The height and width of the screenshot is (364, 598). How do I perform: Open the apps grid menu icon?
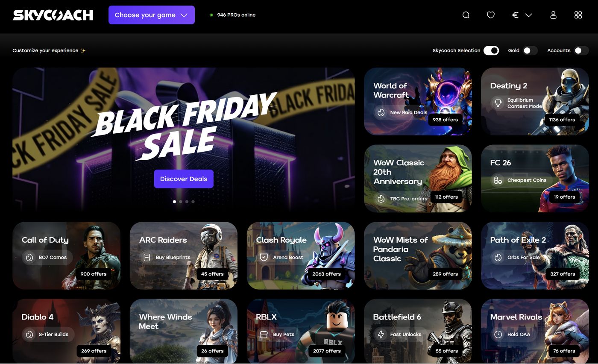click(x=578, y=15)
